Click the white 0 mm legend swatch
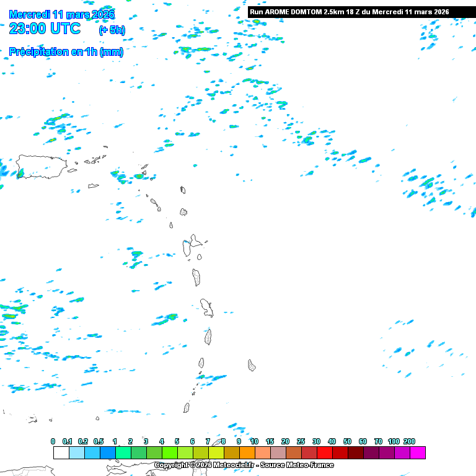Image resolution: width=476 pixels, height=476 pixels. tap(61, 453)
